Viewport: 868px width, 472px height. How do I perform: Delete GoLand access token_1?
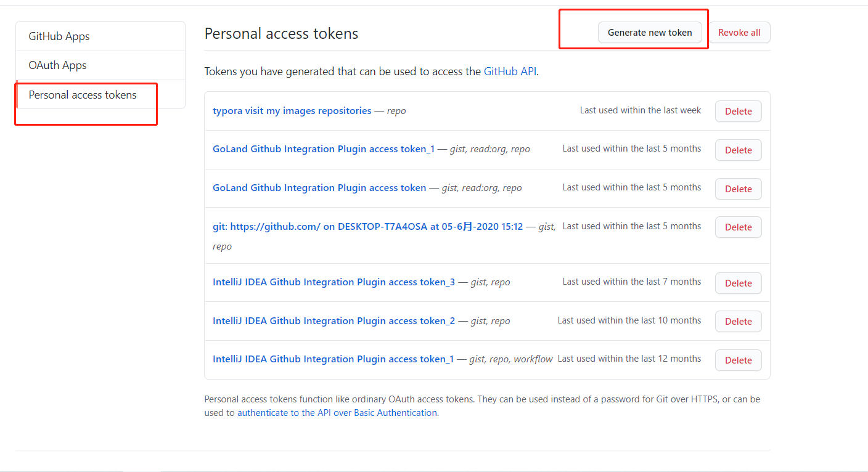pyautogui.click(x=738, y=150)
